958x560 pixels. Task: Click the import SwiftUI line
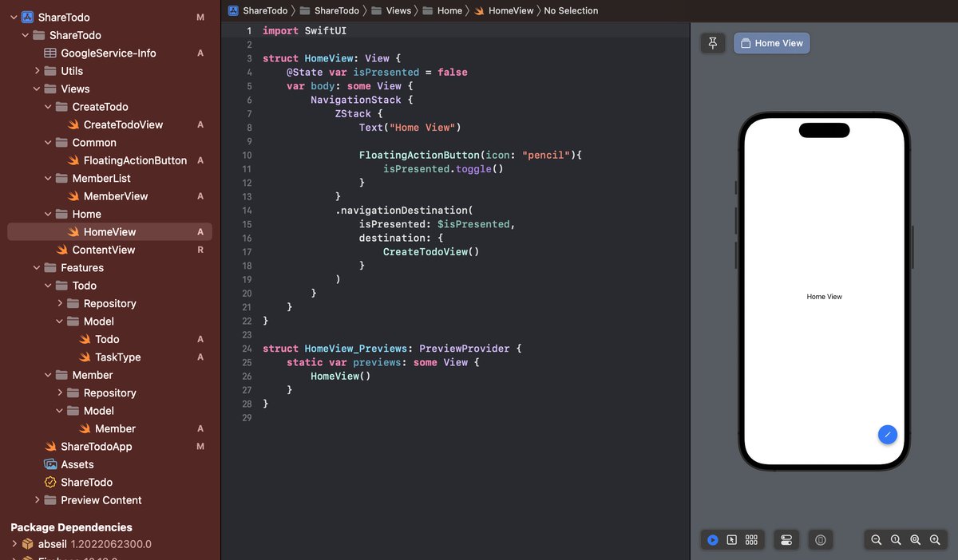[x=304, y=31]
